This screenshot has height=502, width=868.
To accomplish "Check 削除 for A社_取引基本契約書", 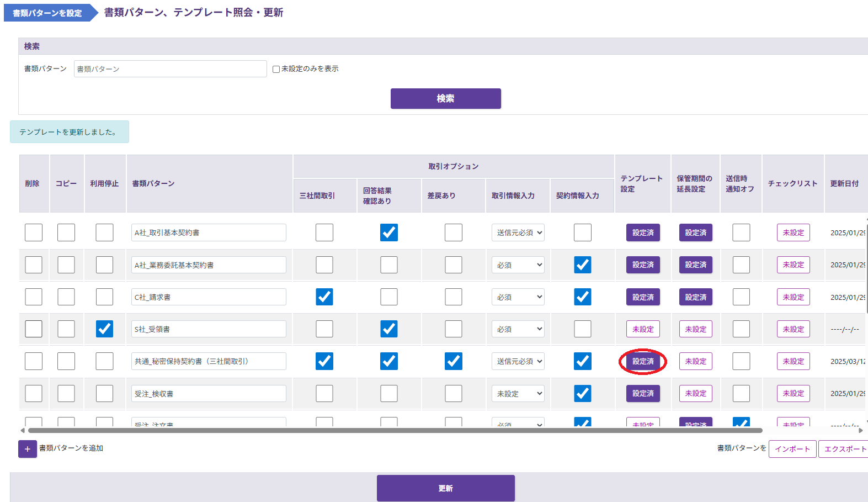I will coord(34,232).
